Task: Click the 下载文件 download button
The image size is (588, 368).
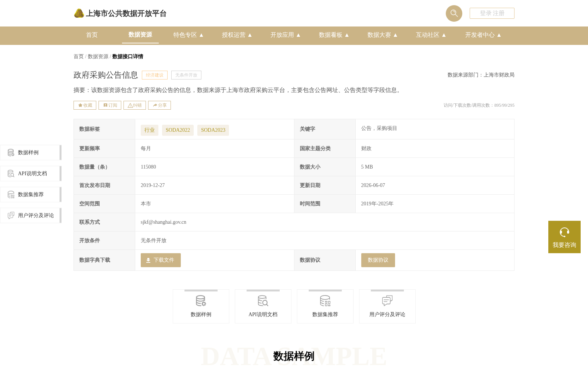Action: (161, 260)
